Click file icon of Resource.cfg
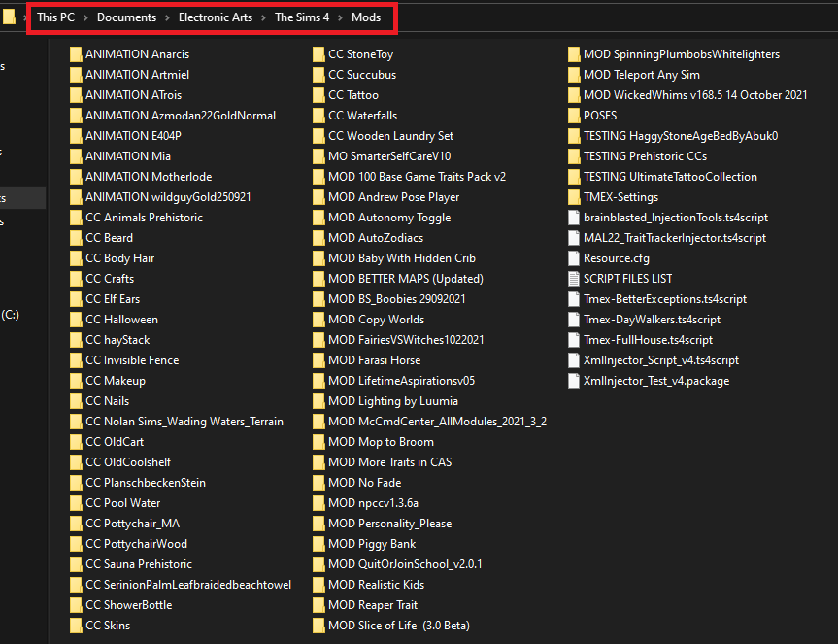Image resolution: width=838 pixels, height=644 pixels. coord(574,258)
